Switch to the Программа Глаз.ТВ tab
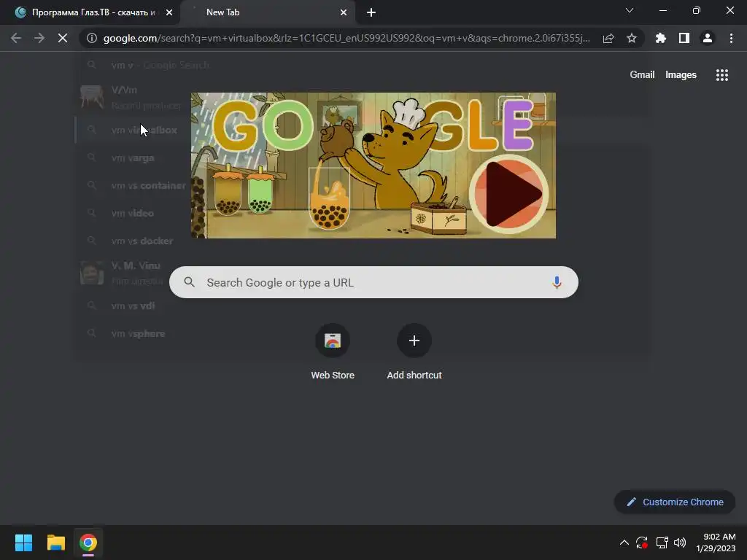 [x=90, y=12]
